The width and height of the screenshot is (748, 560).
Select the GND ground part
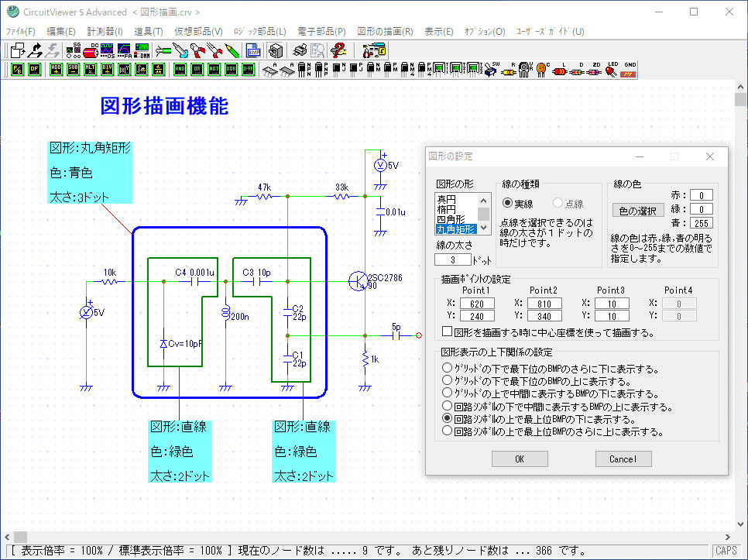click(x=630, y=70)
